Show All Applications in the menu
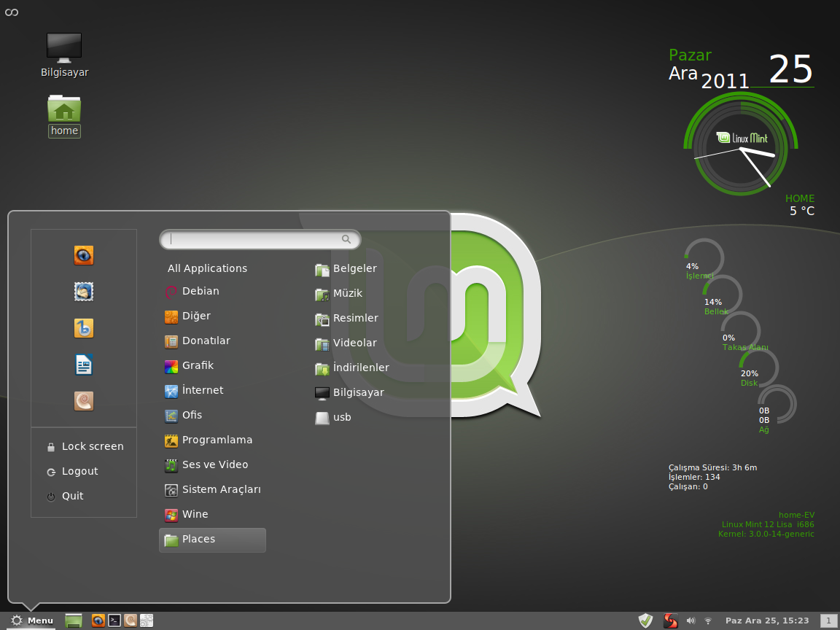 click(207, 268)
